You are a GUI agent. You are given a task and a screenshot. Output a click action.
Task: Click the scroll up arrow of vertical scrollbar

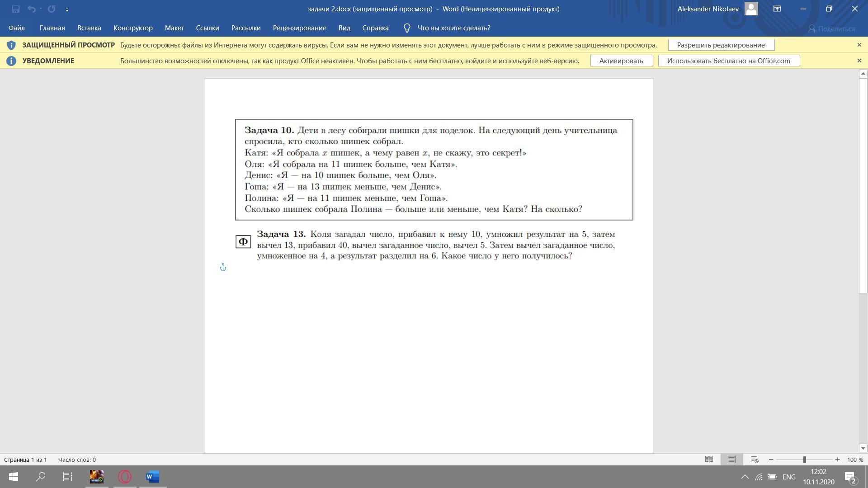(x=863, y=73)
